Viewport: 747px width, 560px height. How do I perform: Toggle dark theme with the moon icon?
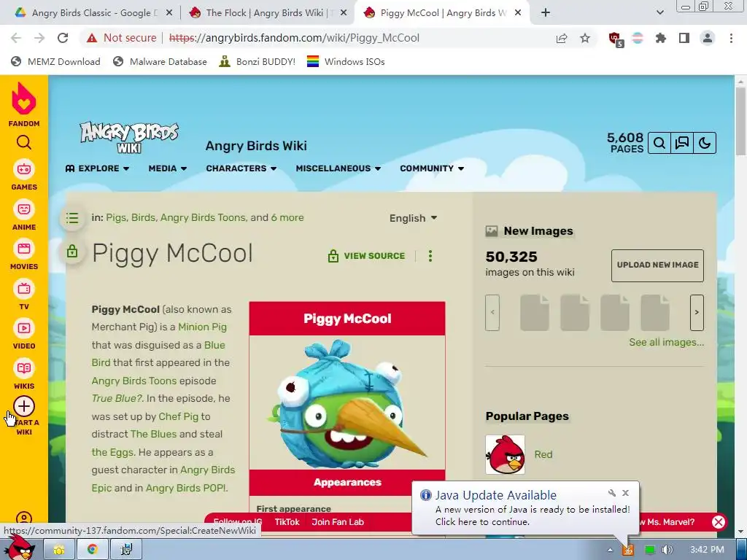click(x=705, y=143)
